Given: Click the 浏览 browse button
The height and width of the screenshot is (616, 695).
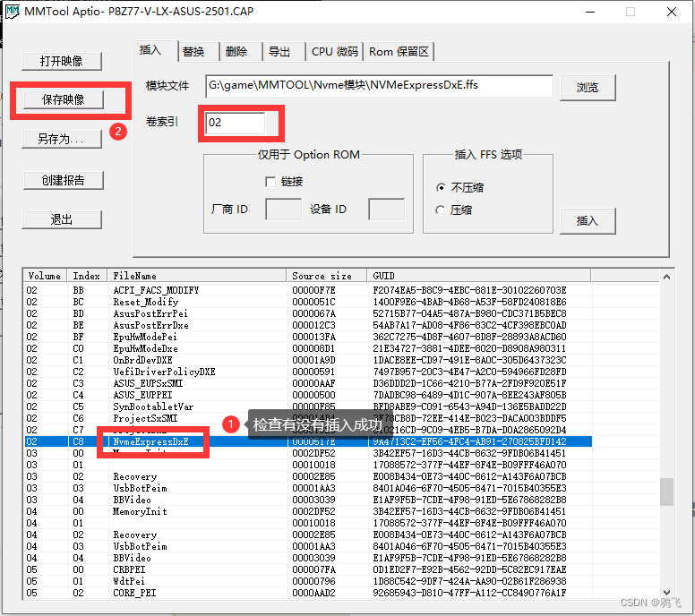Looking at the screenshot, I should 588,88.
